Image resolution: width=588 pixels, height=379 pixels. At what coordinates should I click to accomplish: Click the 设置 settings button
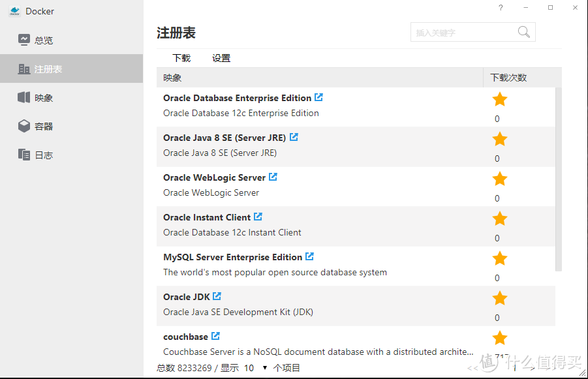221,58
